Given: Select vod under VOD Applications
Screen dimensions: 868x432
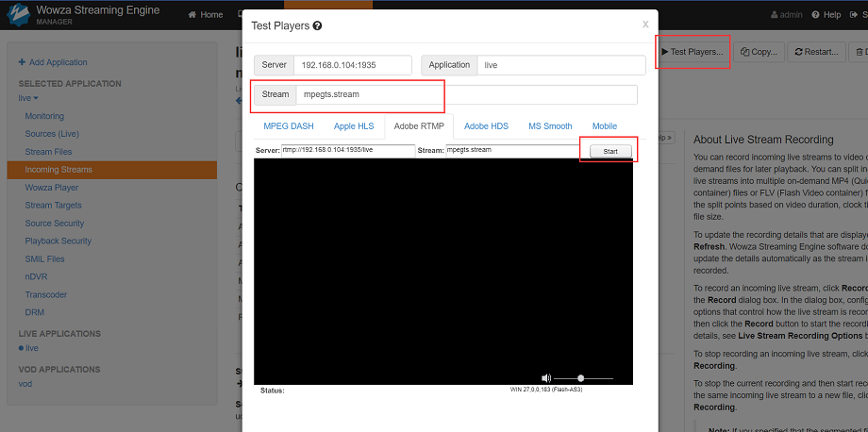Looking at the screenshot, I should coord(25,384).
